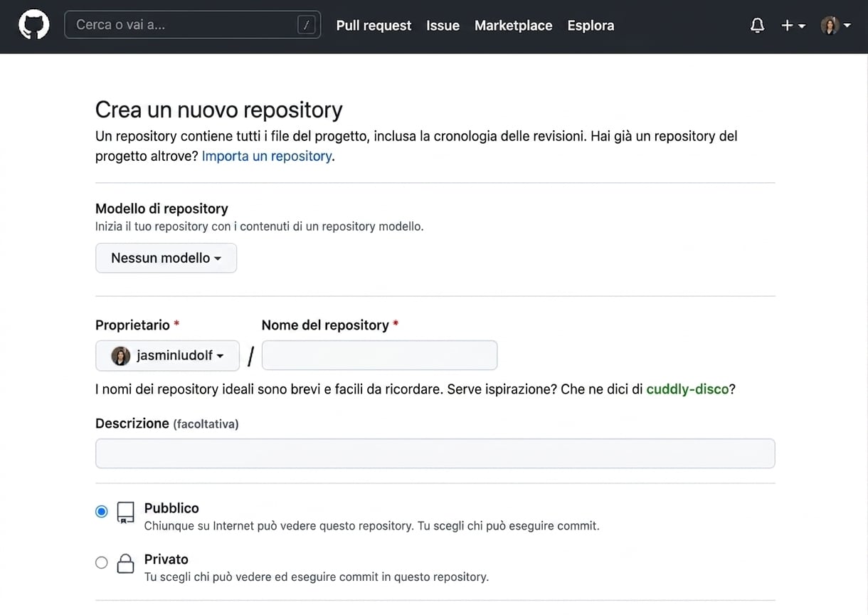This screenshot has height=615, width=868.
Task: Select the Pubblico radio button
Action: click(102, 511)
